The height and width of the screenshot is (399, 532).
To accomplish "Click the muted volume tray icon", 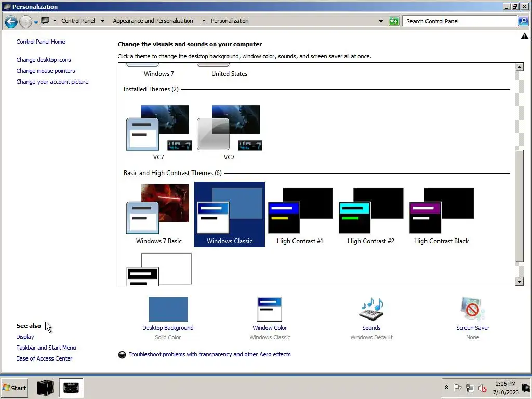I will (482, 388).
